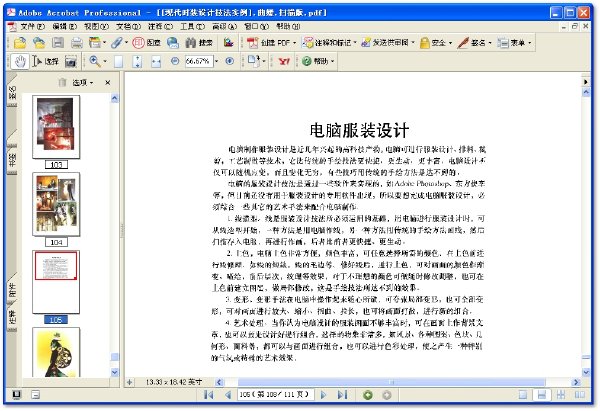Screen dimensions: 600x411
Task: Click the green Previous View button
Action: [x=368, y=395]
